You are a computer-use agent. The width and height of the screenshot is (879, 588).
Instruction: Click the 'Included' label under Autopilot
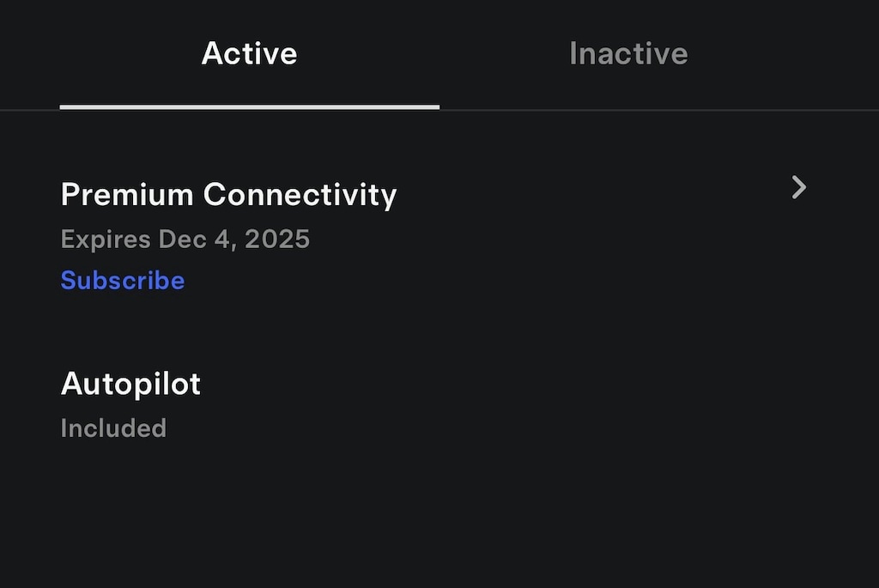(113, 427)
